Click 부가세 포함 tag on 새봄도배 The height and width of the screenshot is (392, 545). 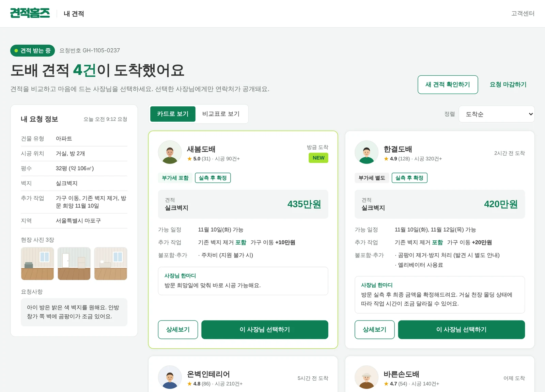175,178
